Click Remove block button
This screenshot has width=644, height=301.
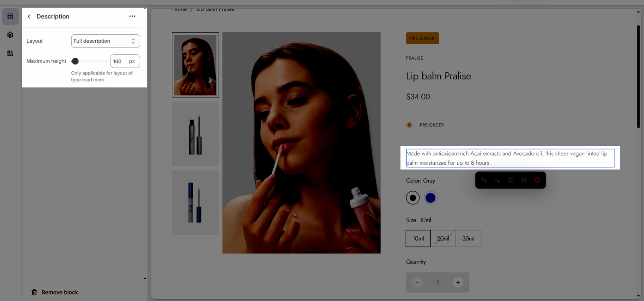55,292
